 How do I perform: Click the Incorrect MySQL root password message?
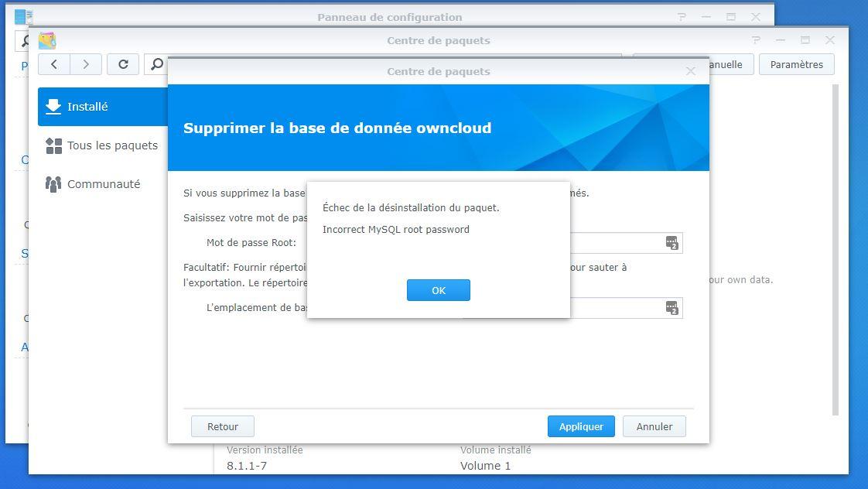396,229
